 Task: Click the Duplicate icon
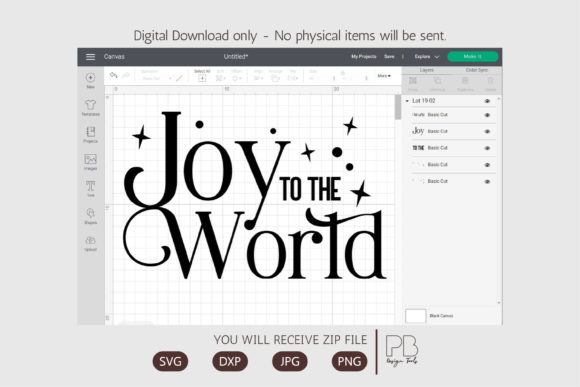tap(465, 81)
